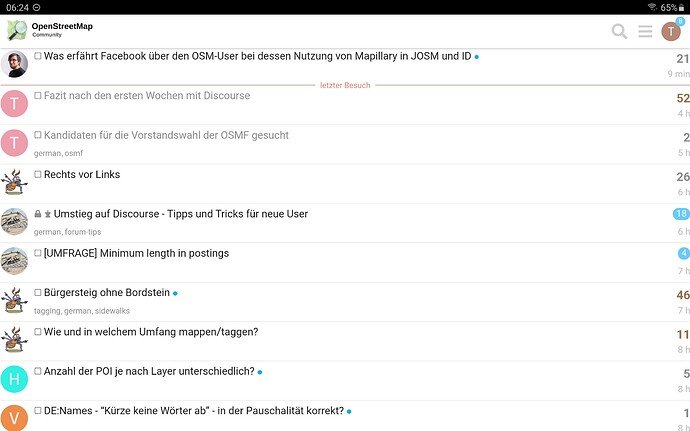The image size is (690, 431).
Task: Open the hamburger menu icon
Action: 645,31
